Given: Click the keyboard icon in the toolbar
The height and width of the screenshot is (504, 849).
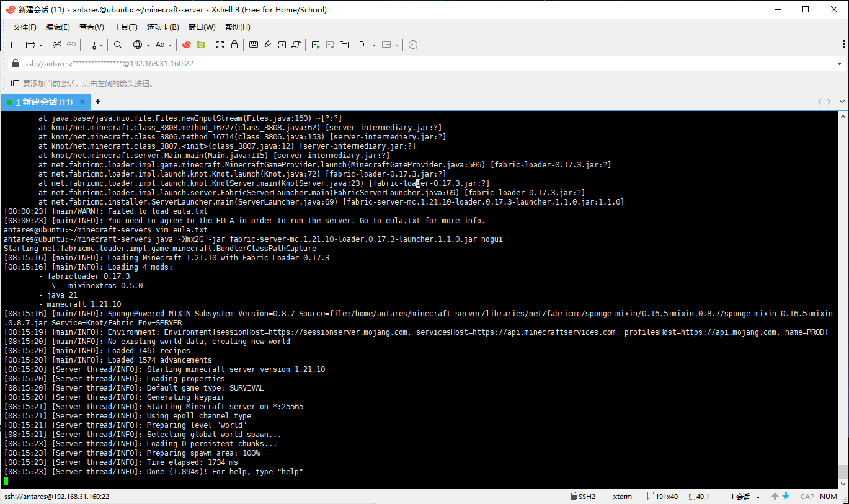Looking at the screenshot, I should [254, 45].
